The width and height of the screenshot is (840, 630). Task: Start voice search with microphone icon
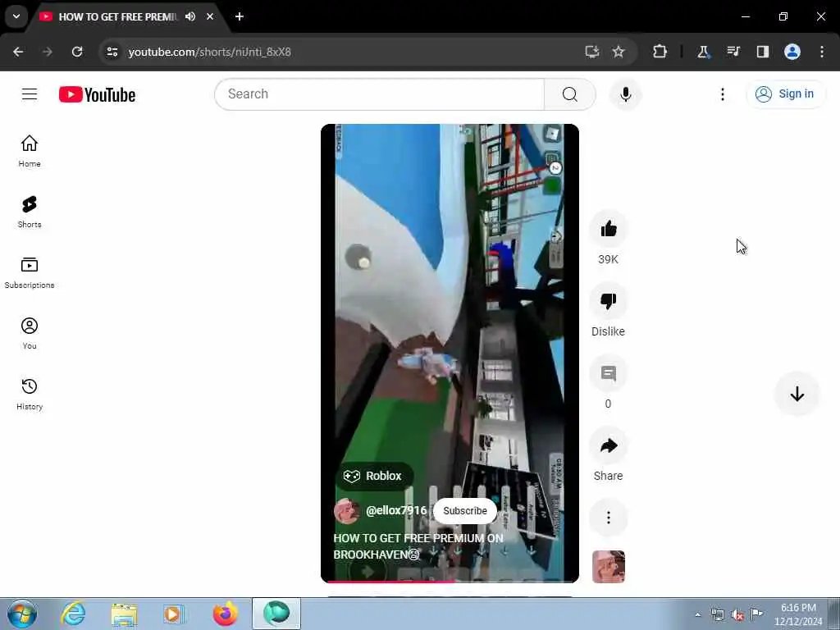click(x=625, y=94)
